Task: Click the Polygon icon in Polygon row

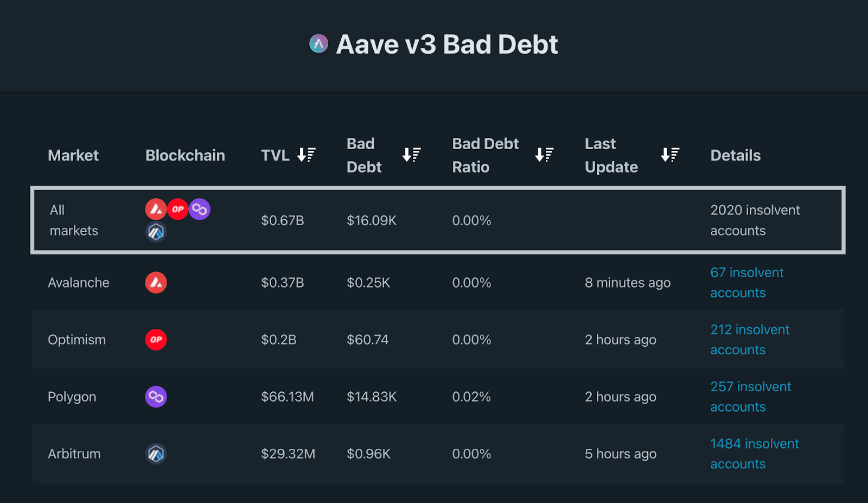Action: click(156, 397)
